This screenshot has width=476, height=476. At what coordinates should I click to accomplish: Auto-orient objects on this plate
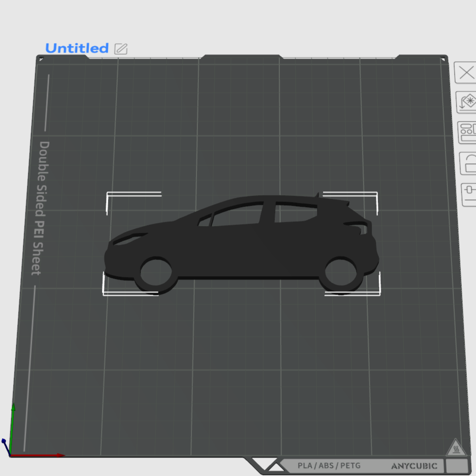(x=466, y=102)
